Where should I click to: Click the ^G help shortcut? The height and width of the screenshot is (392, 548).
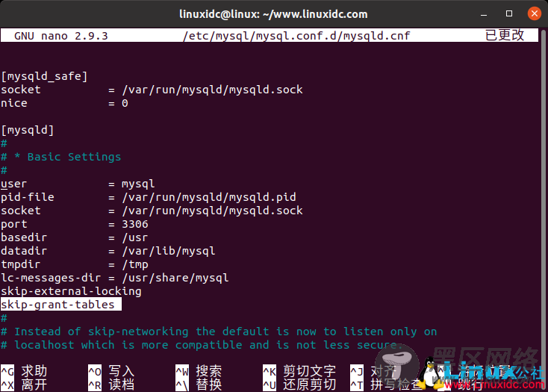click(x=24, y=371)
